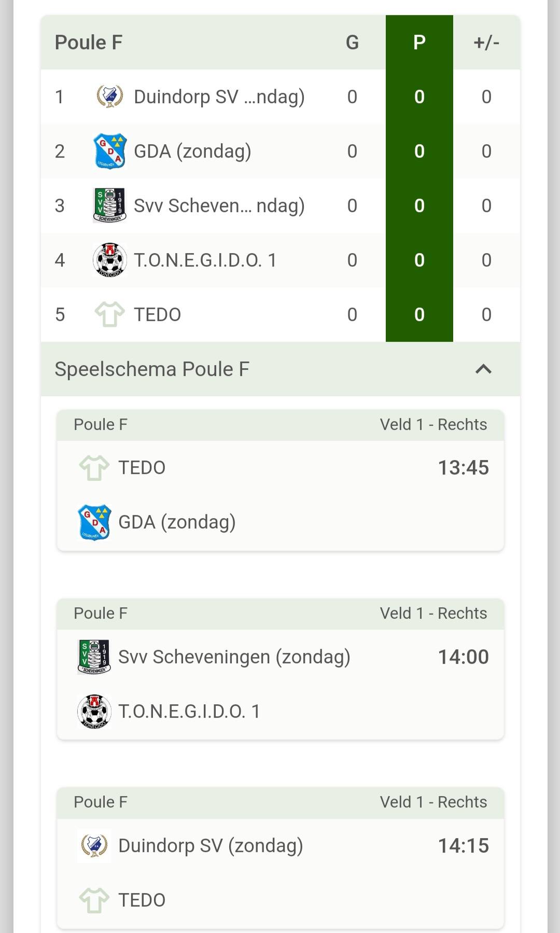Click the Speelschema Poule F header
Viewport: 560px width, 933px height.
152,369
